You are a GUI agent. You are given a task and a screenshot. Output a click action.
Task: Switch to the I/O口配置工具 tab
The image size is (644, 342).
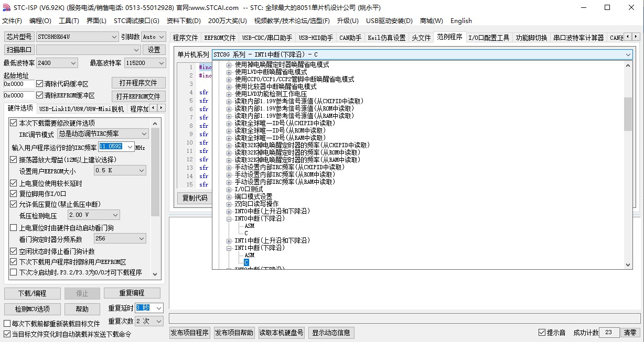[488, 38]
